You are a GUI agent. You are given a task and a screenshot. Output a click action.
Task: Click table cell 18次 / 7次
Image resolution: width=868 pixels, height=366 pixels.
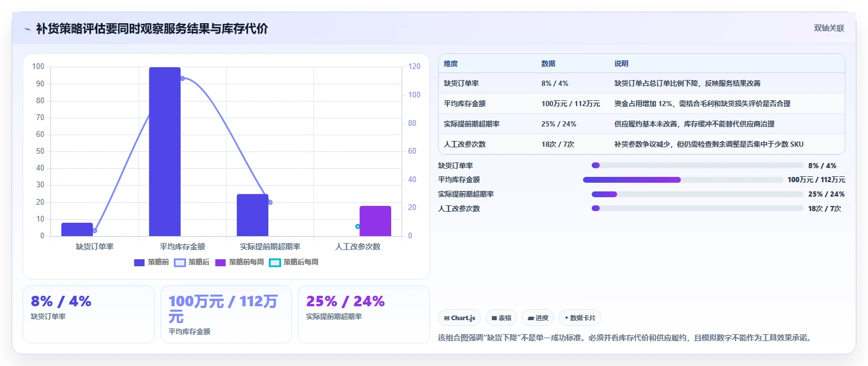click(558, 144)
